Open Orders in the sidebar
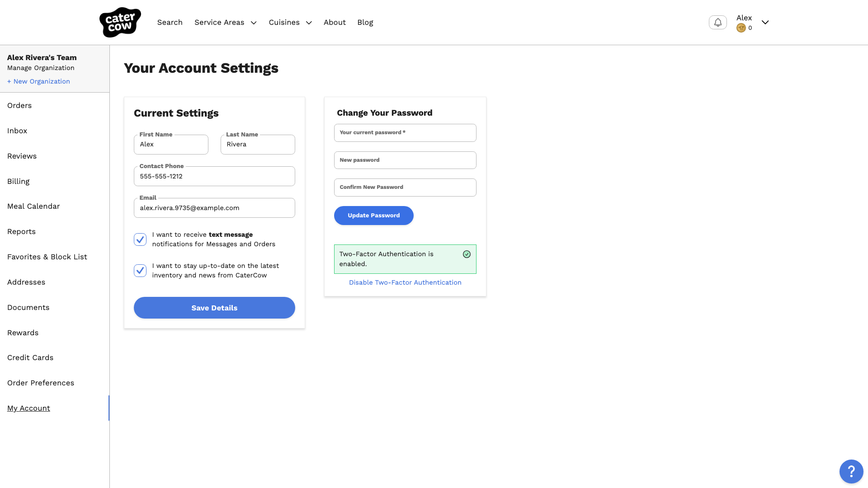 (x=19, y=105)
